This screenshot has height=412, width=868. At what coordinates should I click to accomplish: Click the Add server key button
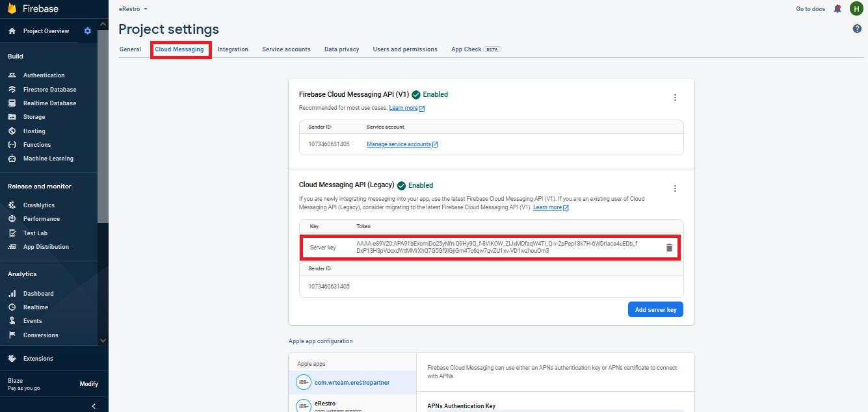(x=655, y=310)
